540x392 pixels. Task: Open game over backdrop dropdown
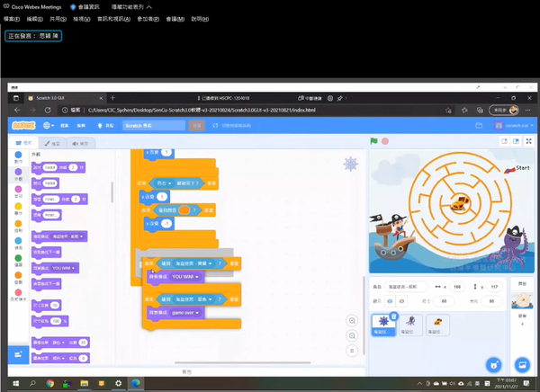184,313
